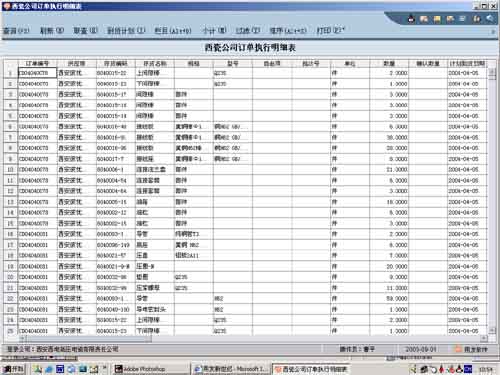Click the 用友软件 logo icon in status bar
This screenshot has height=375, width=500.
(x=459, y=349)
